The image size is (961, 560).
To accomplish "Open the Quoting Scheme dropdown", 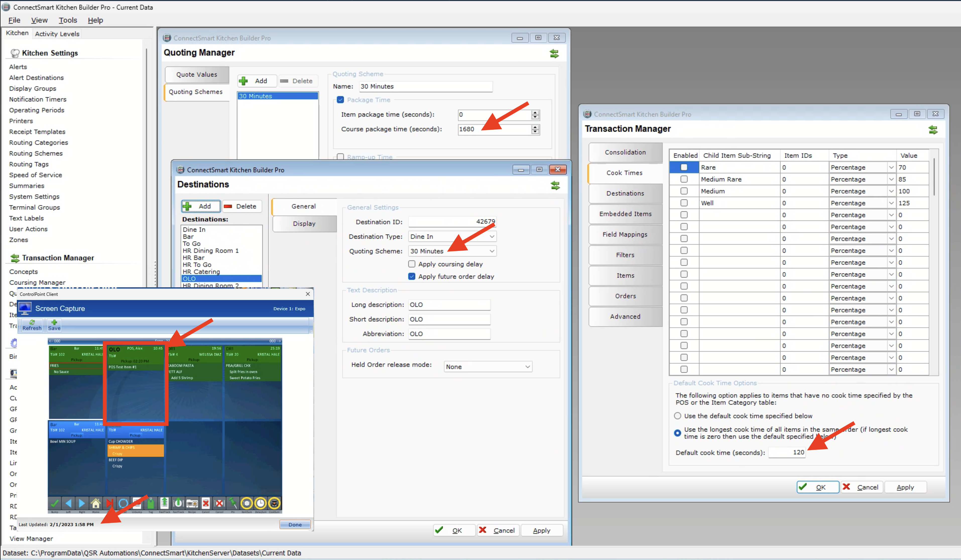I will point(492,251).
